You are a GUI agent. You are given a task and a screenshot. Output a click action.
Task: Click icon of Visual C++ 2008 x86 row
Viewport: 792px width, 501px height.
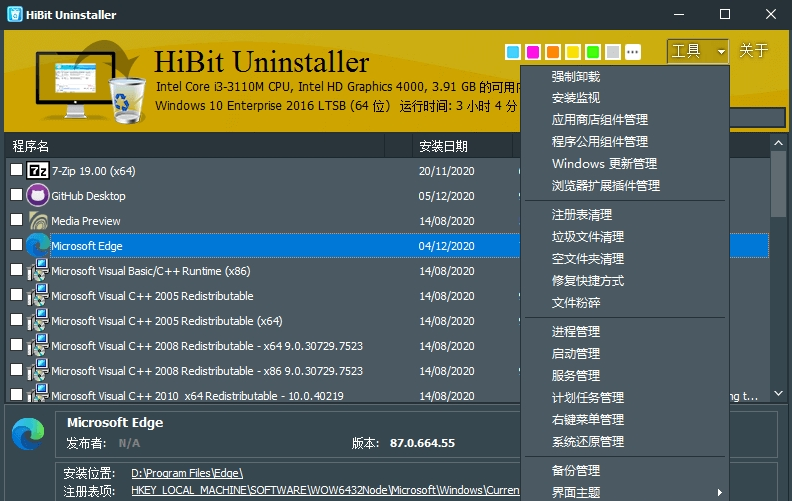point(38,370)
